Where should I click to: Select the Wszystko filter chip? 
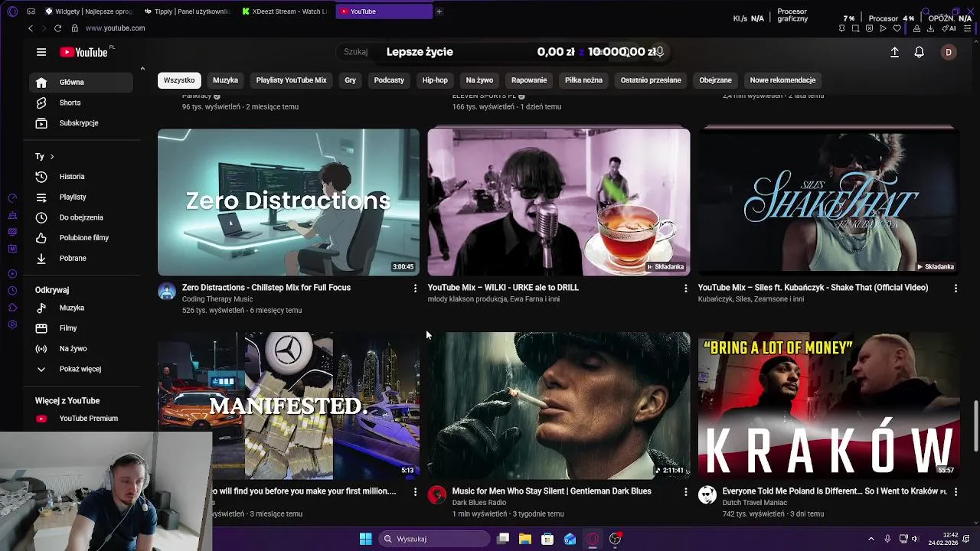pos(179,80)
